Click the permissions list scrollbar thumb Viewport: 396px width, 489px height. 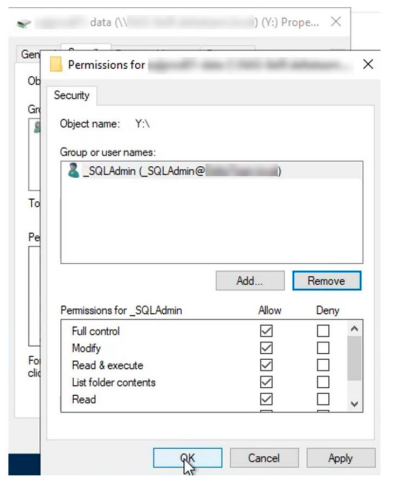coord(354,358)
